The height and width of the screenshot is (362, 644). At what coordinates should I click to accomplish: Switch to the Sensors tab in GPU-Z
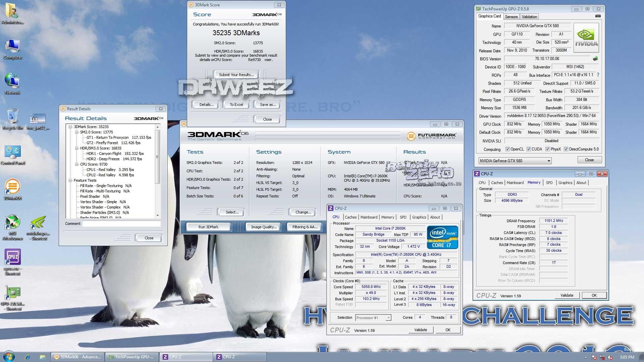click(x=511, y=16)
